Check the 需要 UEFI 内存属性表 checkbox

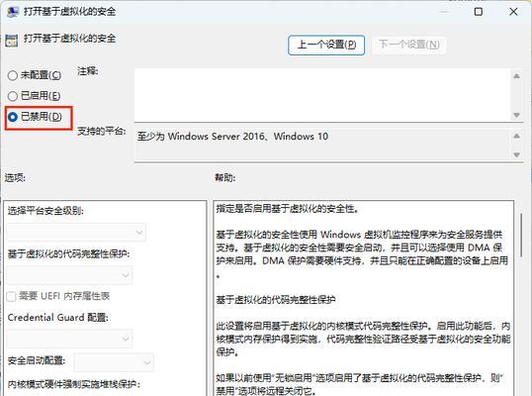pyautogui.click(x=11, y=296)
